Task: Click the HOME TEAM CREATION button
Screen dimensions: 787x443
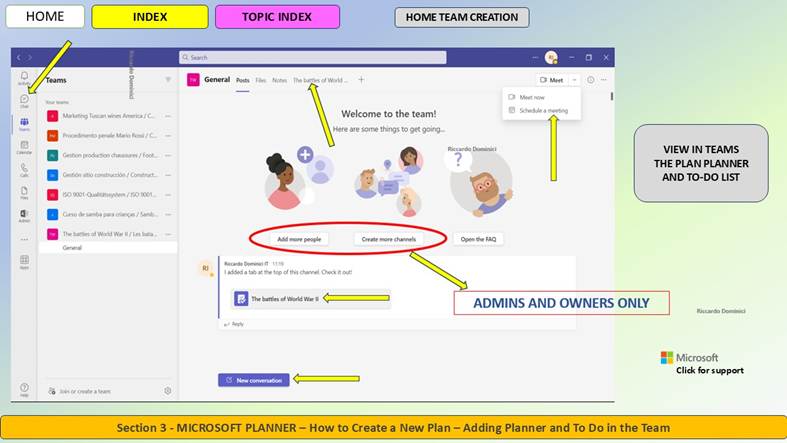Action: 462,17
